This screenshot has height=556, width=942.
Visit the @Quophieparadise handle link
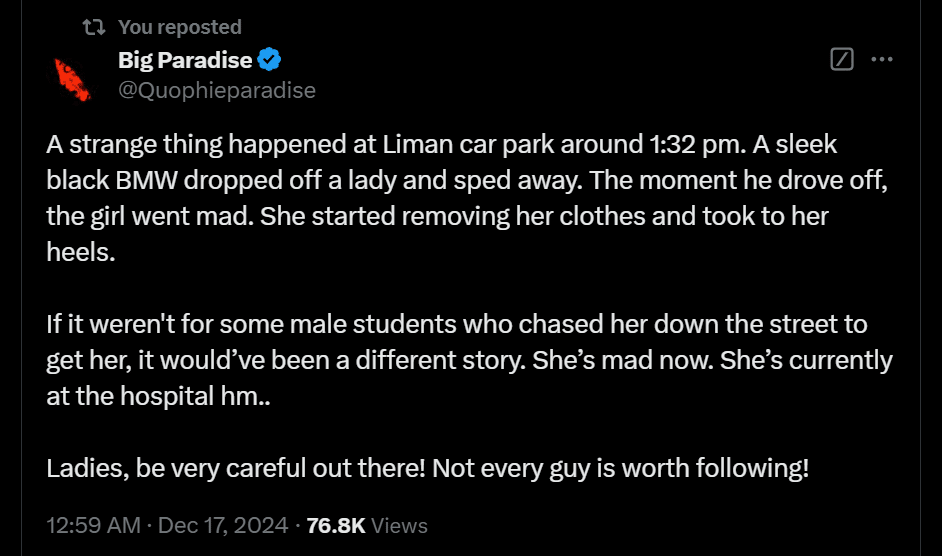click(x=217, y=90)
